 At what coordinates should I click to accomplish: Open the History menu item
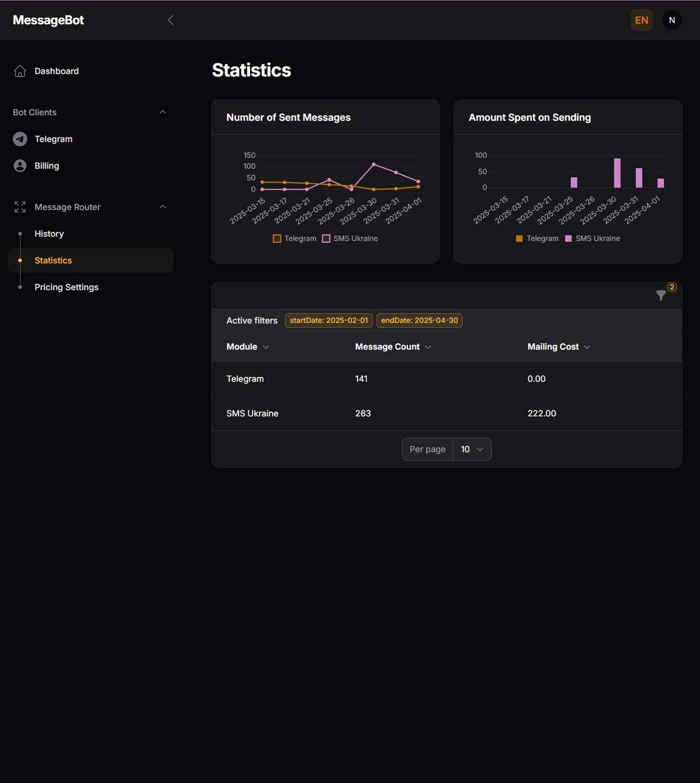coord(49,234)
